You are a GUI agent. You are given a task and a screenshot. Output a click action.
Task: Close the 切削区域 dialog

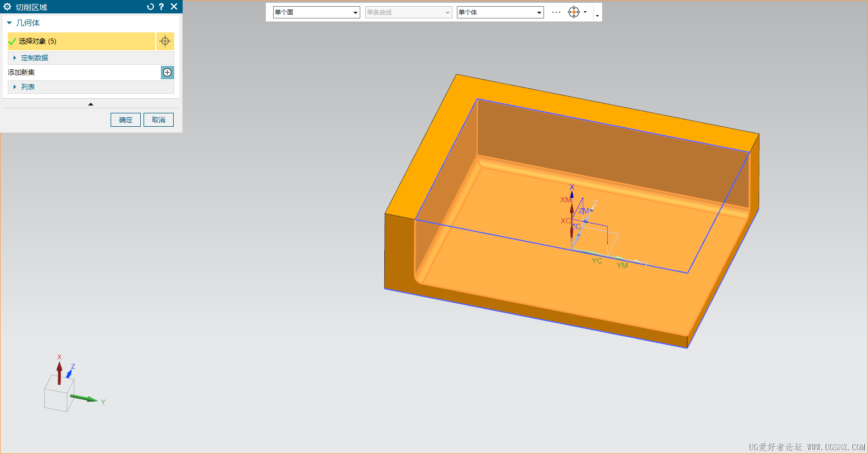coord(174,7)
